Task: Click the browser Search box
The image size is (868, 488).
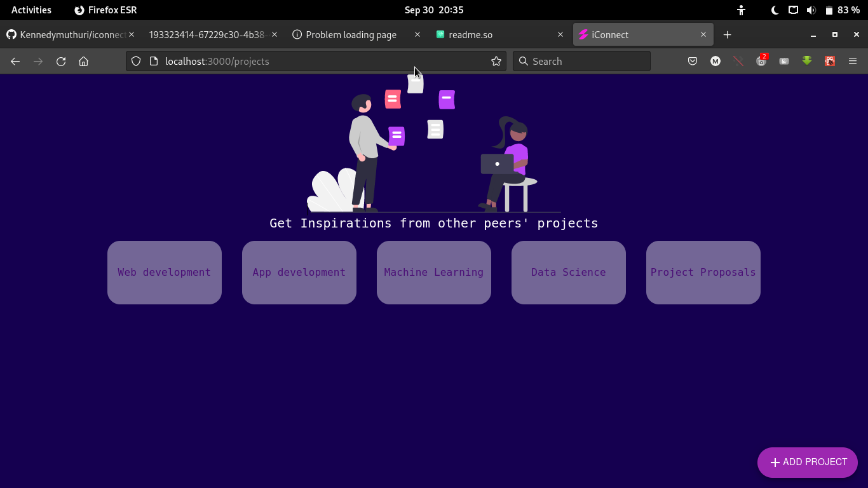Action: click(581, 61)
